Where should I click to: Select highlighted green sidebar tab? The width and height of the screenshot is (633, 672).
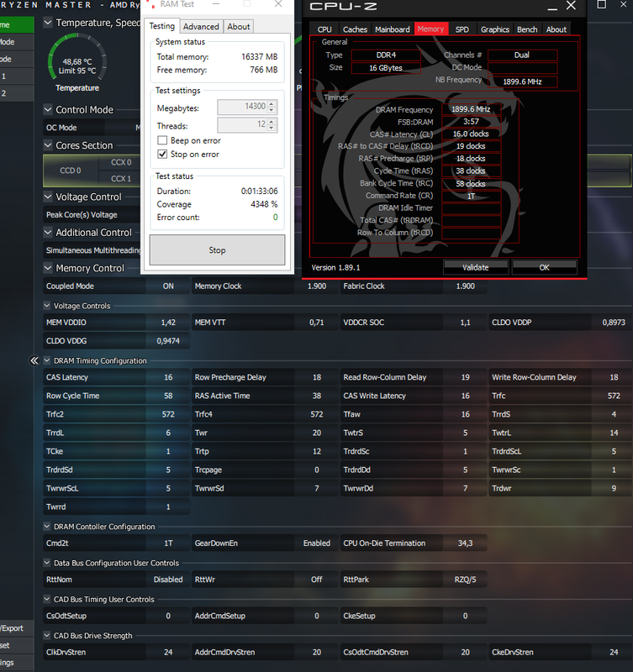pyautogui.click(x=16, y=24)
